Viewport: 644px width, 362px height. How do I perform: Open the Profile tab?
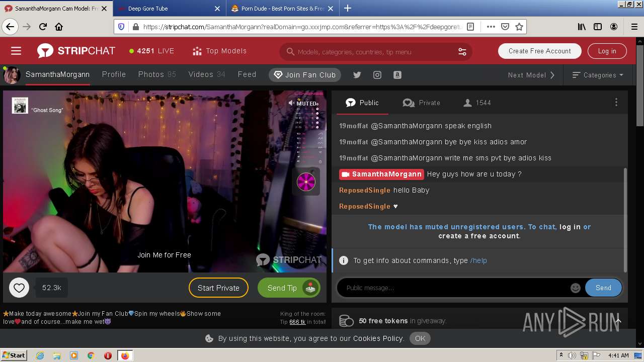pyautogui.click(x=114, y=74)
